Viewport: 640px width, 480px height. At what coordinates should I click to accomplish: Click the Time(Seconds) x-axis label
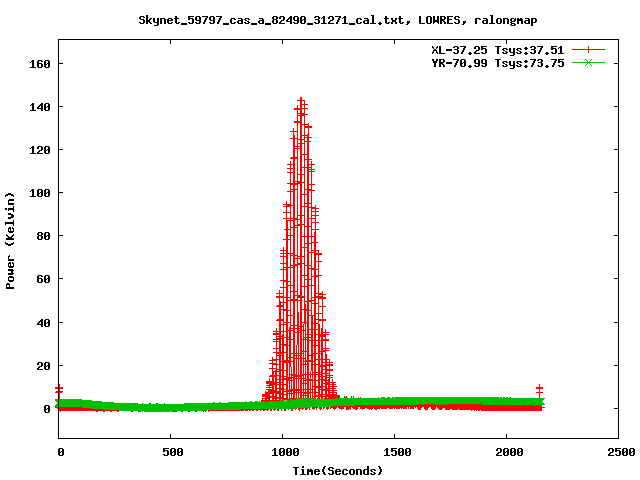tap(338, 471)
